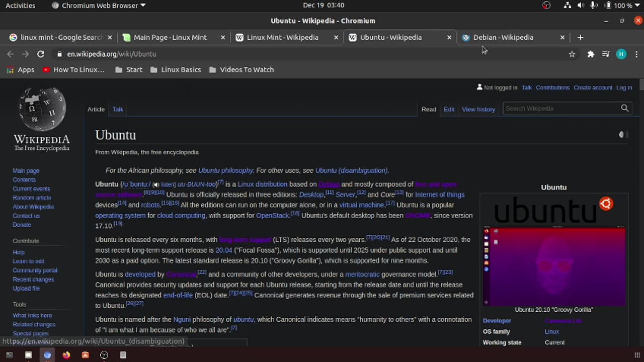Open OBS Studio from the taskbar
The image size is (644, 362).
pyautogui.click(x=104, y=355)
